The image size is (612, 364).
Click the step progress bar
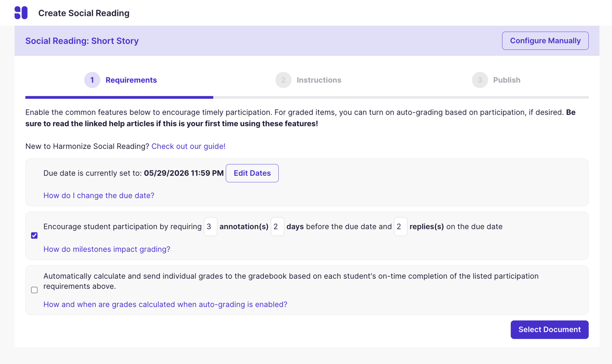click(307, 97)
